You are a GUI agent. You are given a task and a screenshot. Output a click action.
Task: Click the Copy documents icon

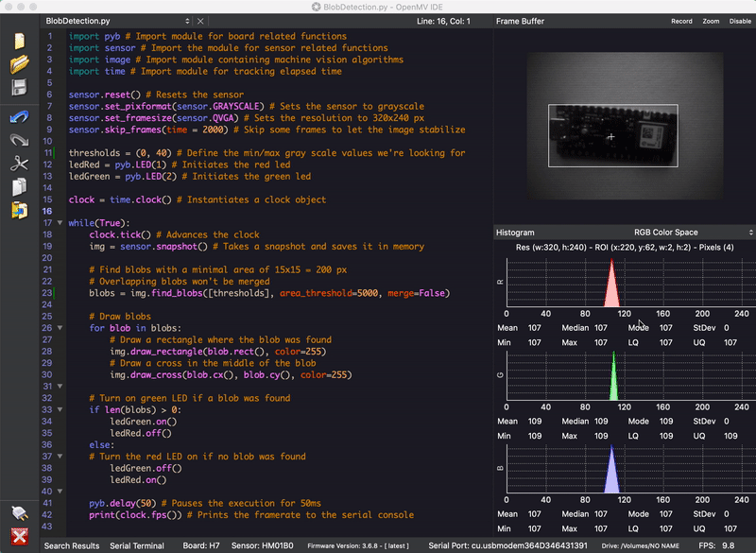[19, 186]
